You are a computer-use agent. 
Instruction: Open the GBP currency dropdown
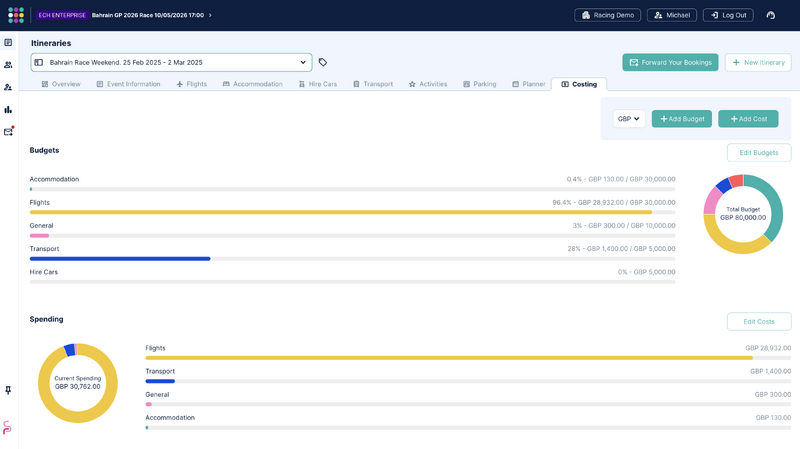point(629,119)
